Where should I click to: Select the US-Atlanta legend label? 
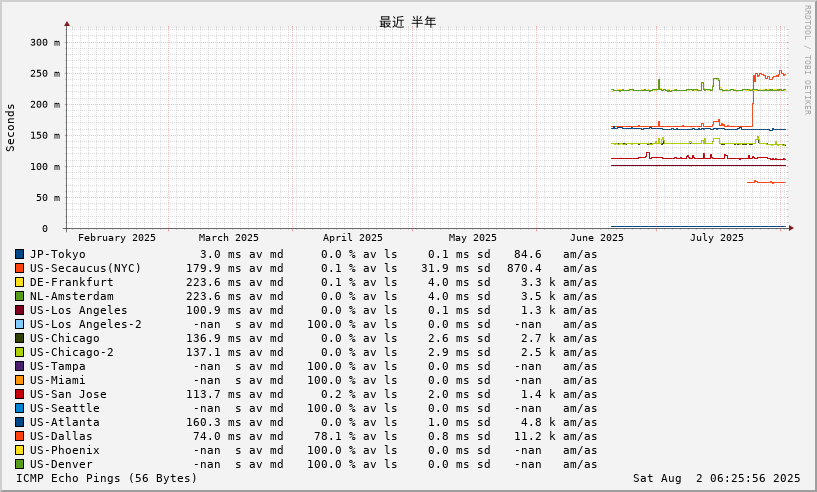65,422
